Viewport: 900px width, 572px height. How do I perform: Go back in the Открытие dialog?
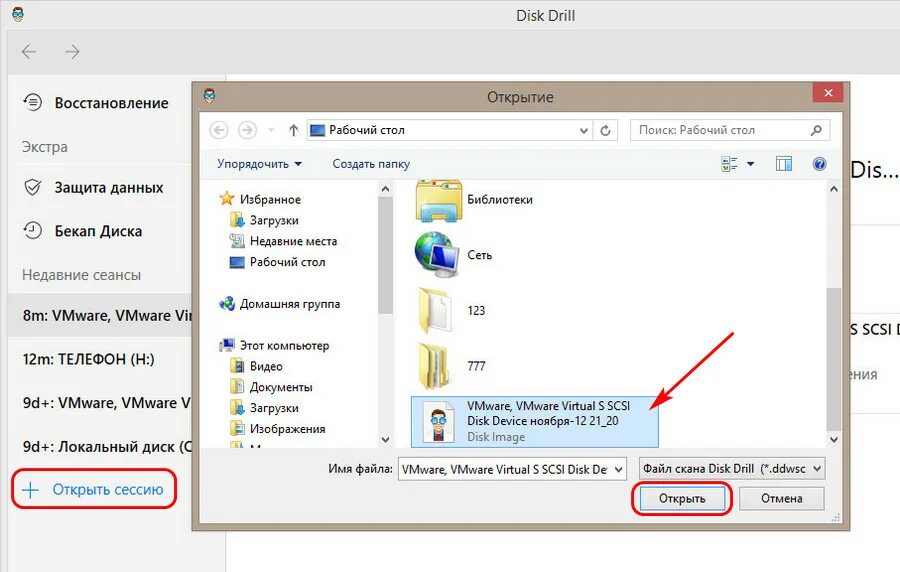pos(219,130)
